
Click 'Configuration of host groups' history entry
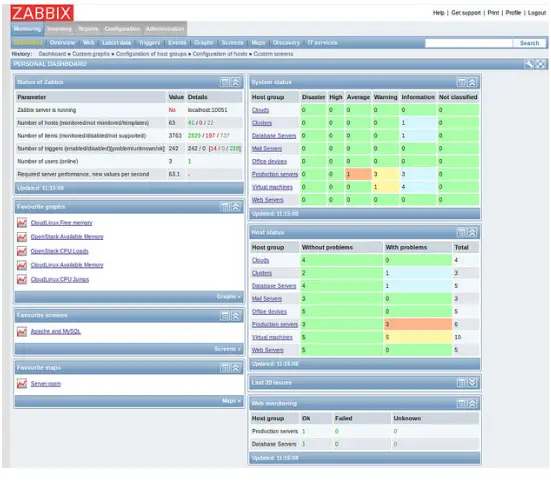tap(151, 54)
